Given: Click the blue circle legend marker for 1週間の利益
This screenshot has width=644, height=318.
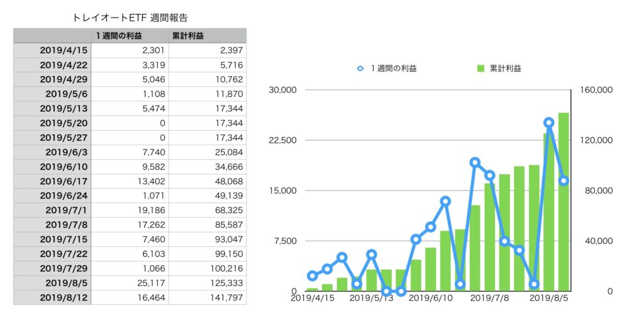Looking at the screenshot, I should point(360,69).
